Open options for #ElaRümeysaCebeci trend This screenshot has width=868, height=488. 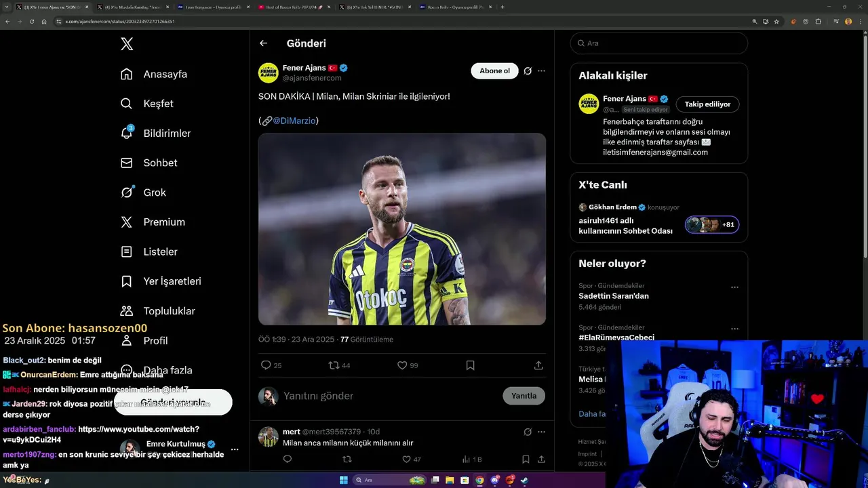(734, 329)
